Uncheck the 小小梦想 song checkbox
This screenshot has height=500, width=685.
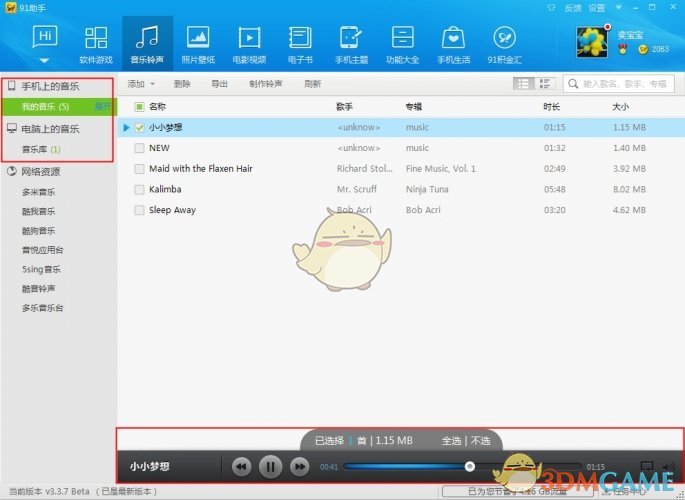[x=140, y=127]
